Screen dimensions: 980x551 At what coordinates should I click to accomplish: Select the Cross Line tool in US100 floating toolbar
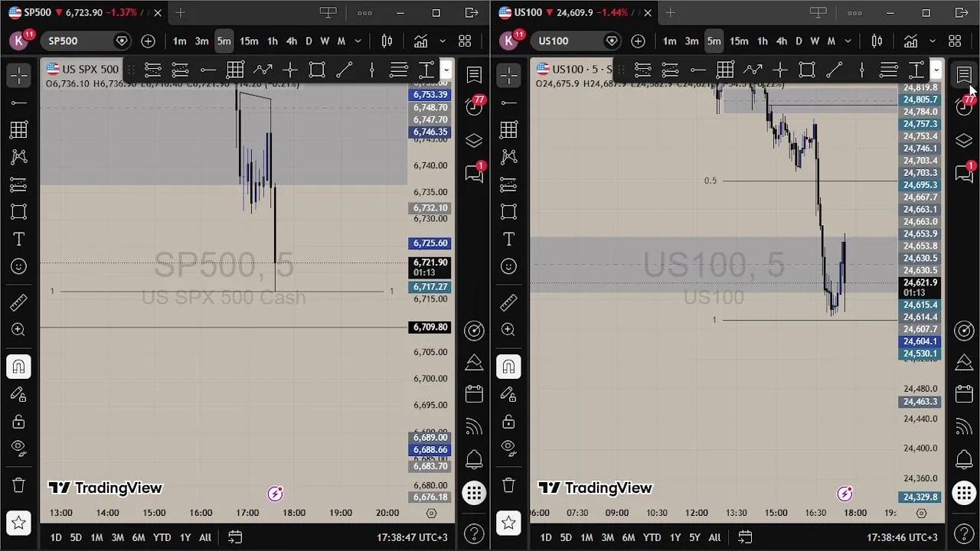pos(779,70)
